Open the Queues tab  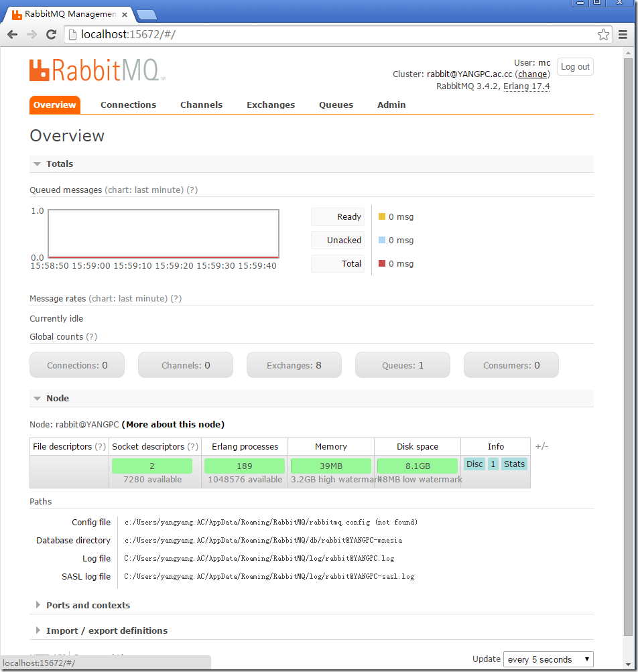coord(336,105)
